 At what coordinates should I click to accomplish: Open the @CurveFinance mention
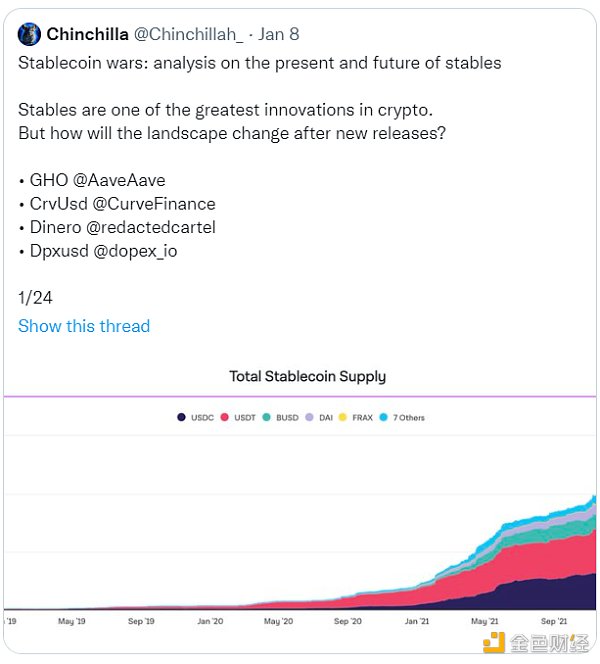click(153, 204)
